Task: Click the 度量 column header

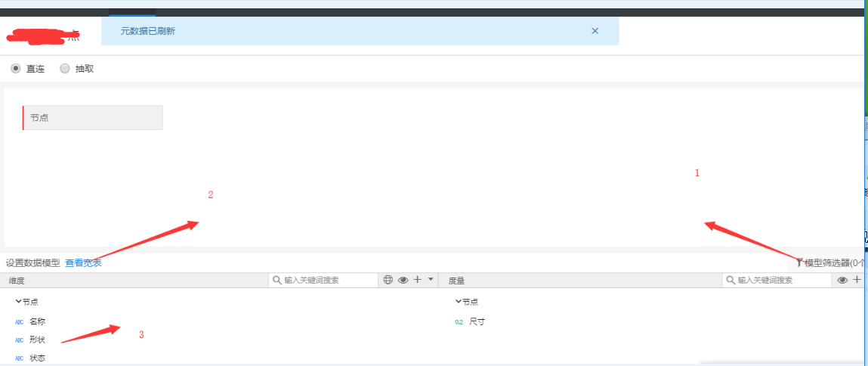Action: pos(457,281)
